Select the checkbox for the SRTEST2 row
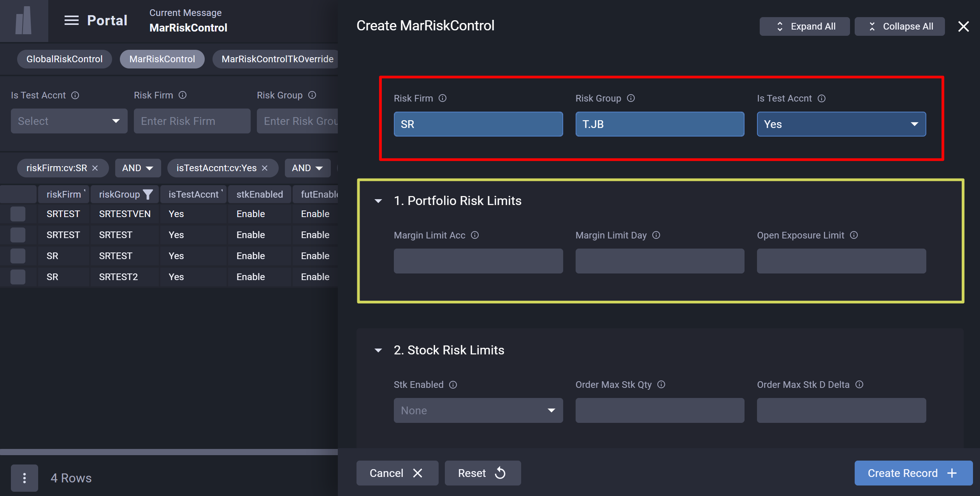The width and height of the screenshot is (980, 496). 18,277
